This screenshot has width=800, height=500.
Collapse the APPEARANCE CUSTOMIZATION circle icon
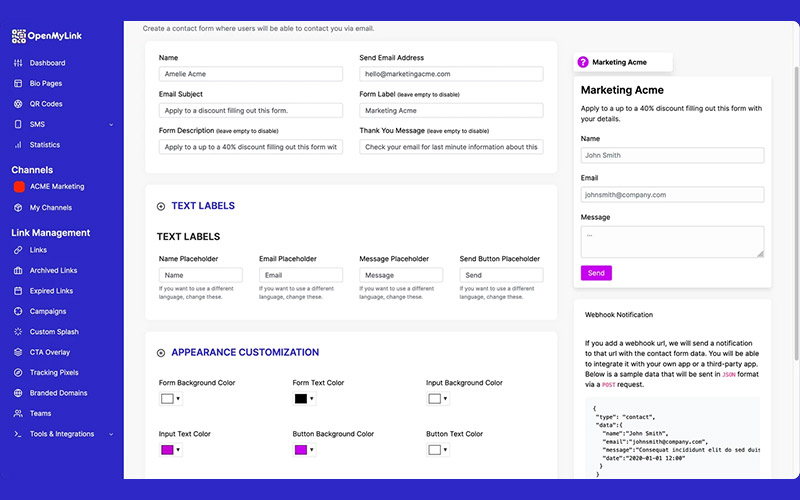[x=161, y=353]
